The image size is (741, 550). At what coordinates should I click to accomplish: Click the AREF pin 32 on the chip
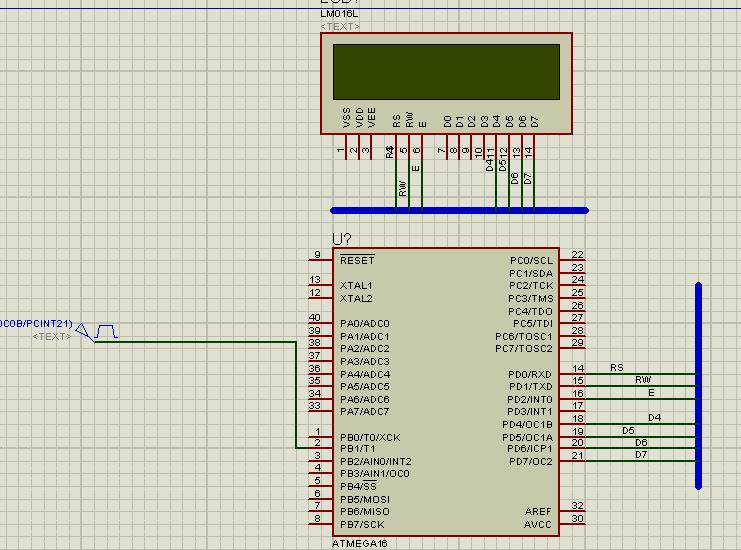click(x=572, y=512)
